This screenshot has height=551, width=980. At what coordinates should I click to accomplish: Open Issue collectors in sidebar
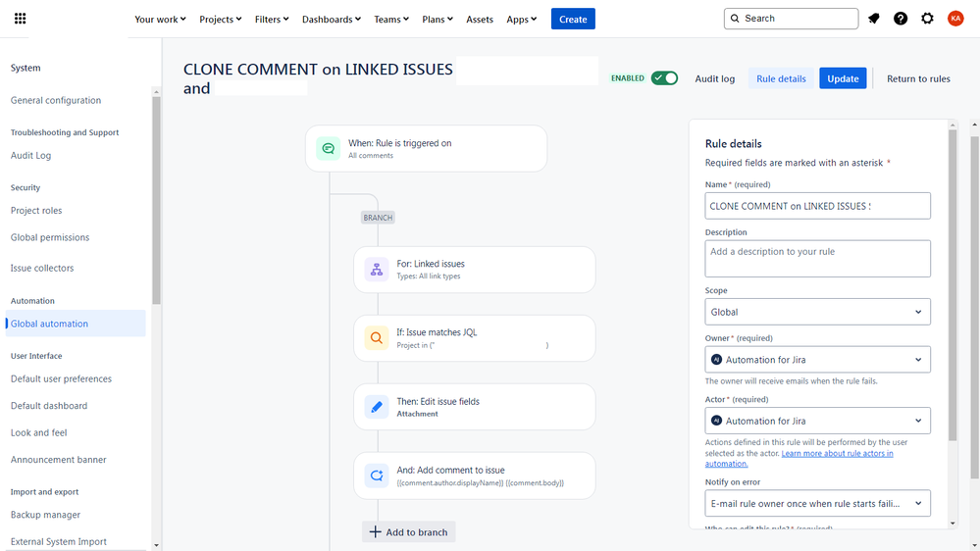(x=42, y=268)
